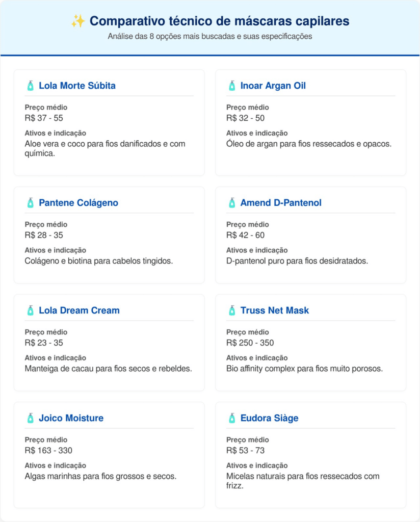Click the Truss price R$ 250 - 350
The image size is (420, 522).
[x=250, y=343]
